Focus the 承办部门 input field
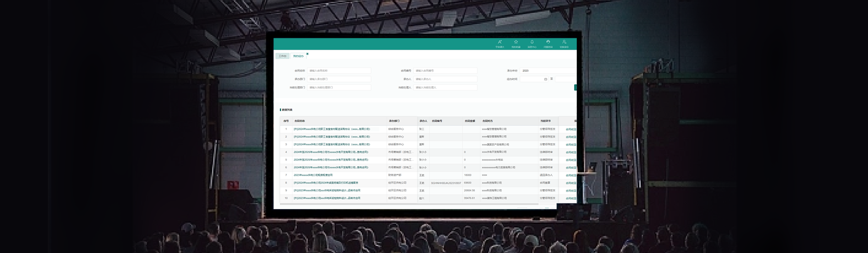 (x=339, y=79)
